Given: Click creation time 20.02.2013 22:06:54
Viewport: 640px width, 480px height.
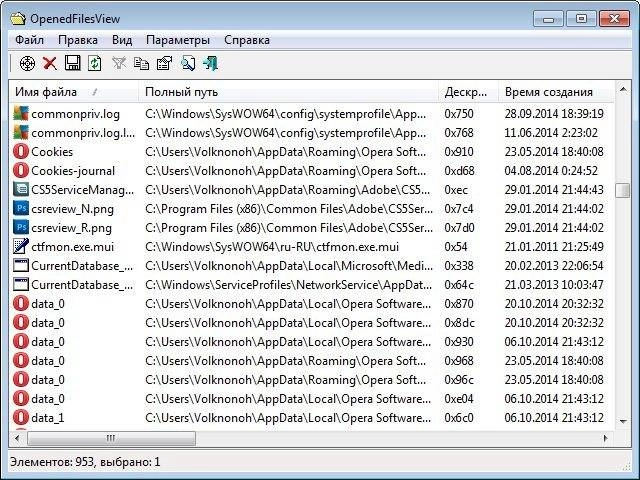Looking at the screenshot, I should [x=554, y=266].
